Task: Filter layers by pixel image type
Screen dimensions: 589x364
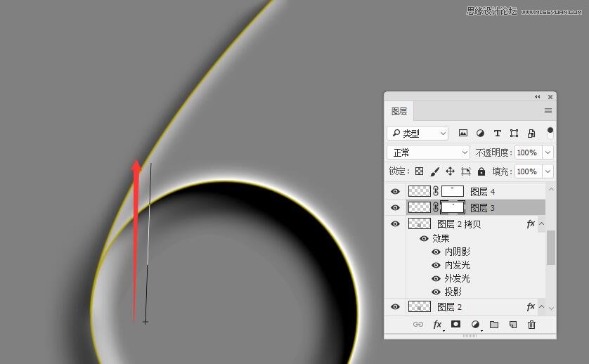Action: coord(463,133)
